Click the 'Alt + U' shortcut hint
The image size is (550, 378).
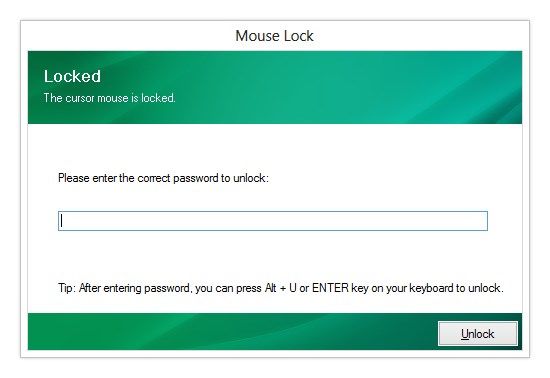[x=280, y=288]
